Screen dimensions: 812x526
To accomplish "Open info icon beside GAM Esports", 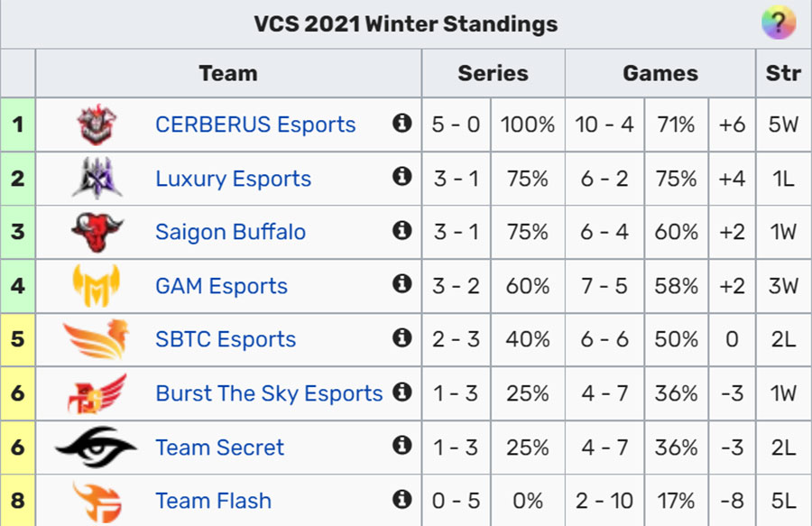I will [401, 283].
